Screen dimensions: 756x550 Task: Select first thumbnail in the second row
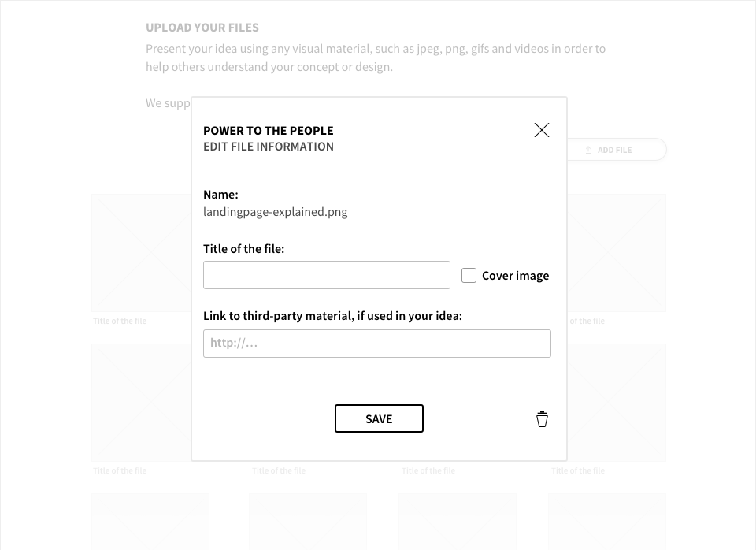(x=141, y=403)
